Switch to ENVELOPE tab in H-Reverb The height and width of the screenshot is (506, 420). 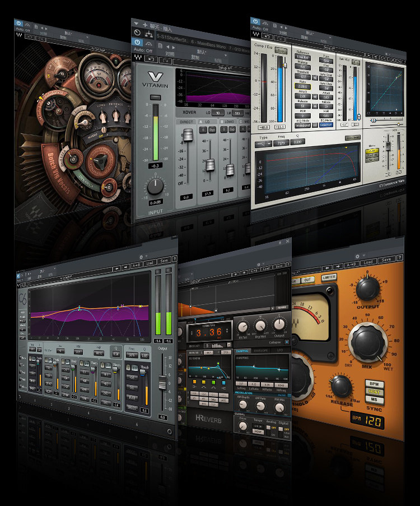click(x=260, y=350)
